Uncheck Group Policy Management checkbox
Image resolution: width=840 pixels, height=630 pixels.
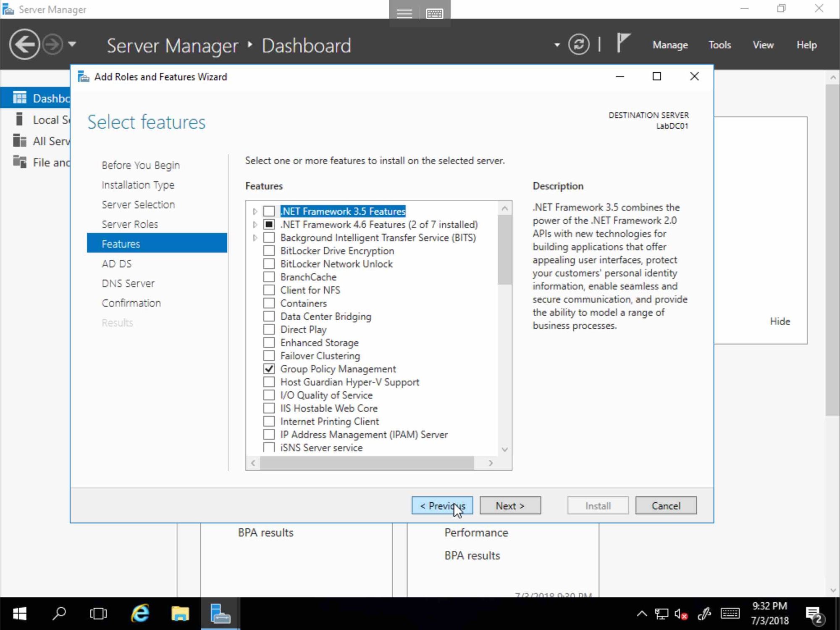269,369
